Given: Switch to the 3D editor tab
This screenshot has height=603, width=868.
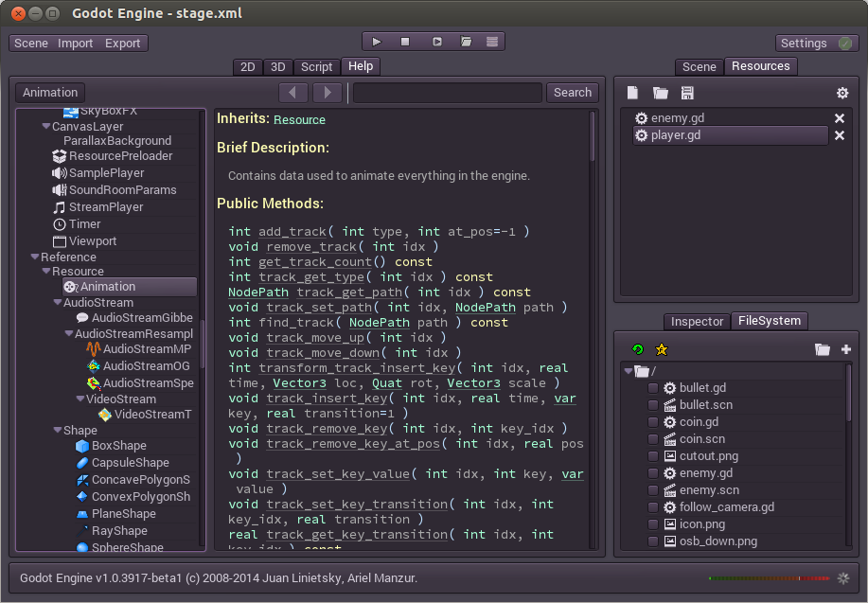Looking at the screenshot, I should pos(278,67).
